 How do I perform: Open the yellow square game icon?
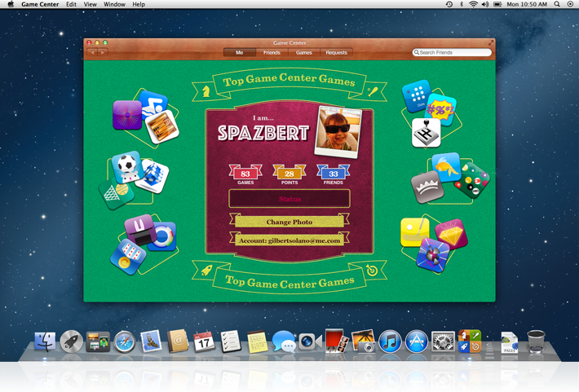(415, 232)
